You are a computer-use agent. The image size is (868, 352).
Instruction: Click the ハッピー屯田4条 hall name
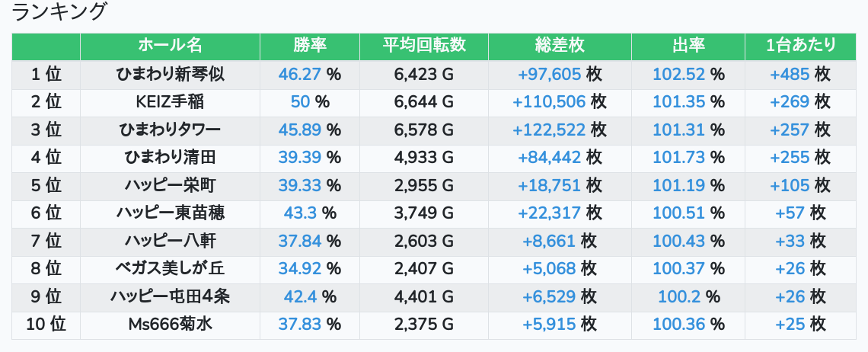tap(170, 297)
